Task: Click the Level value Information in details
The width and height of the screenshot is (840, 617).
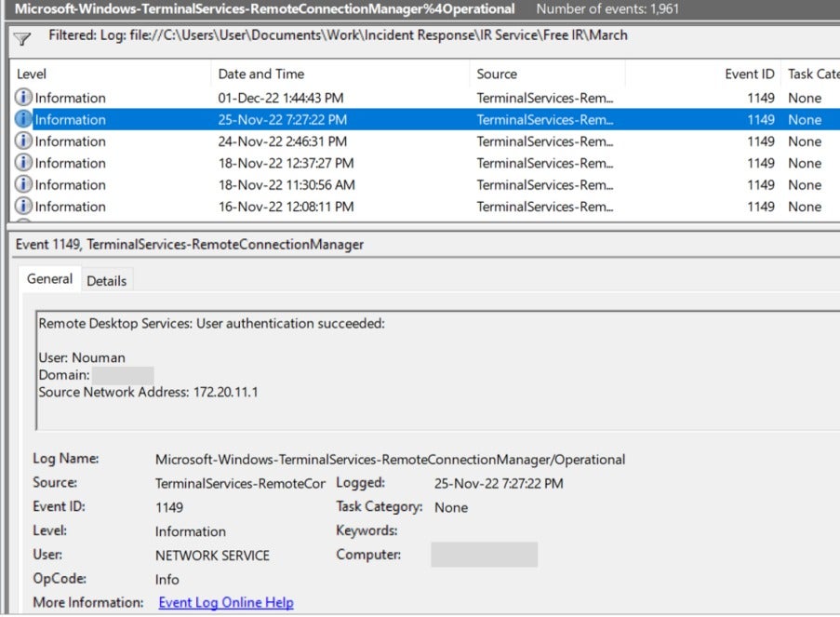Action: coord(190,531)
